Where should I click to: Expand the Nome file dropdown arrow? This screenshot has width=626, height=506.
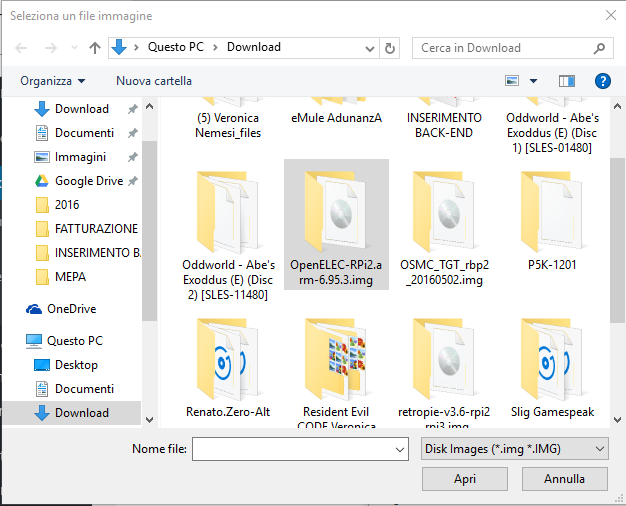[400, 449]
